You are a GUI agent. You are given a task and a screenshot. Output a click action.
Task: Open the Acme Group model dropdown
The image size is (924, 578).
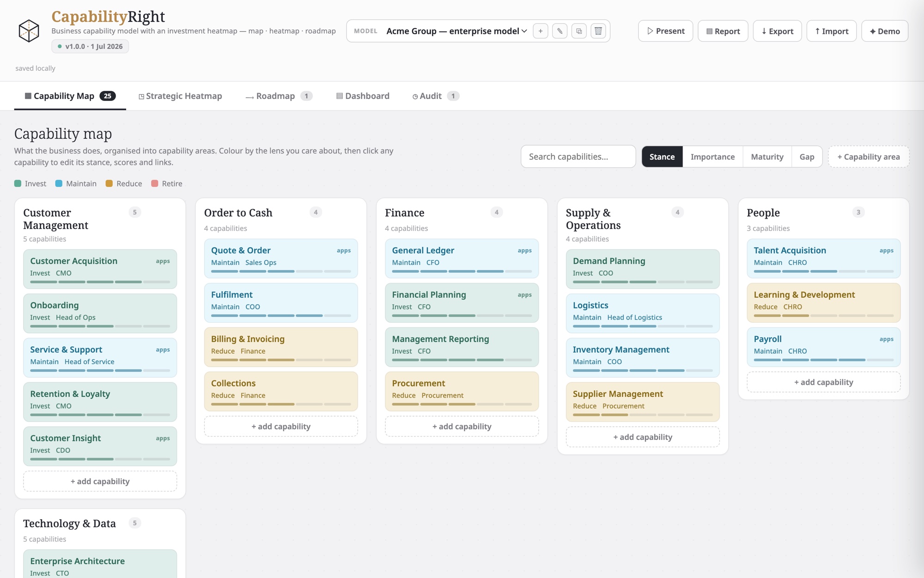[456, 31]
